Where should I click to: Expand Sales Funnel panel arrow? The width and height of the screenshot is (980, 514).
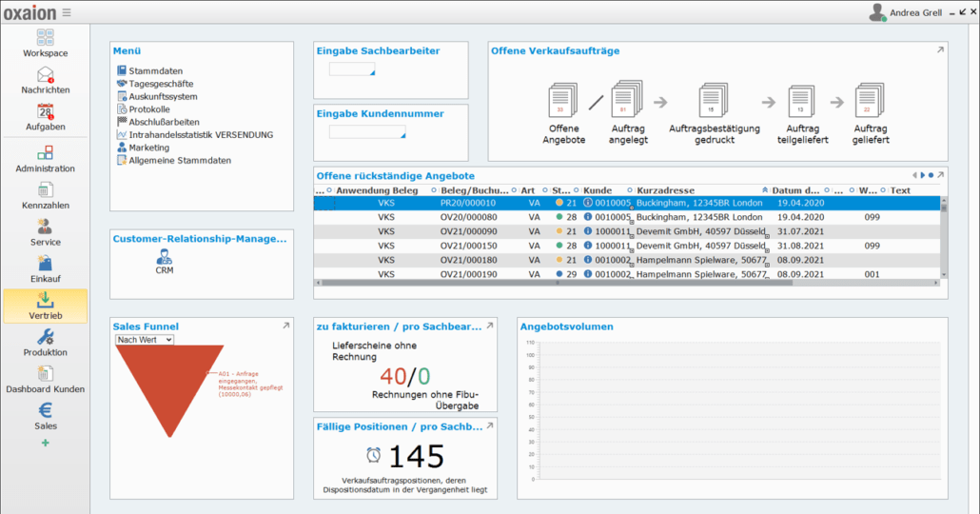pos(285,326)
